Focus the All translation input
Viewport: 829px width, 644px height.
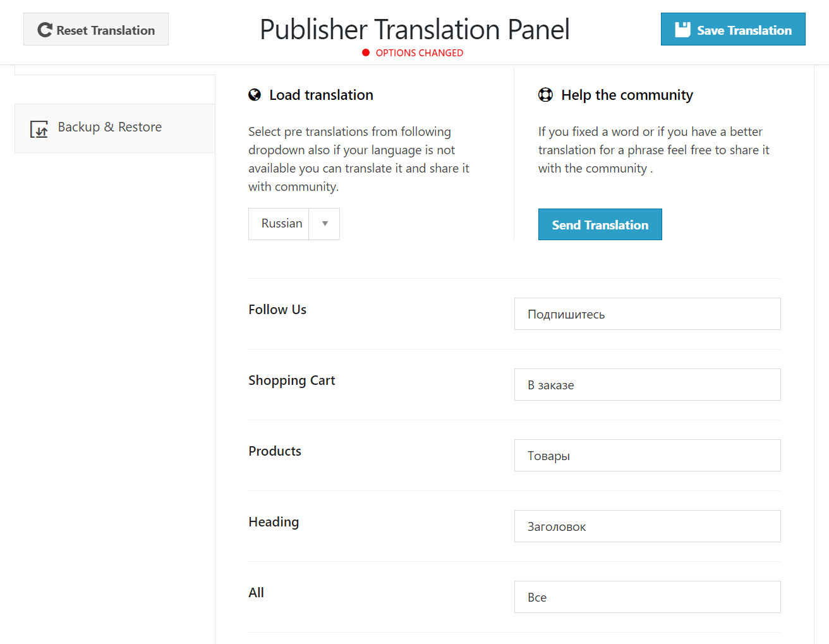pyautogui.click(x=647, y=597)
